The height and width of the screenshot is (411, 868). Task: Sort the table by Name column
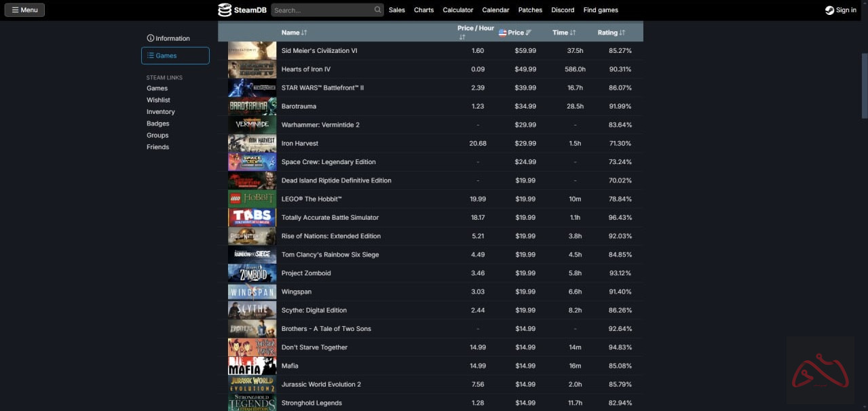pyautogui.click(x=295, y=33)
